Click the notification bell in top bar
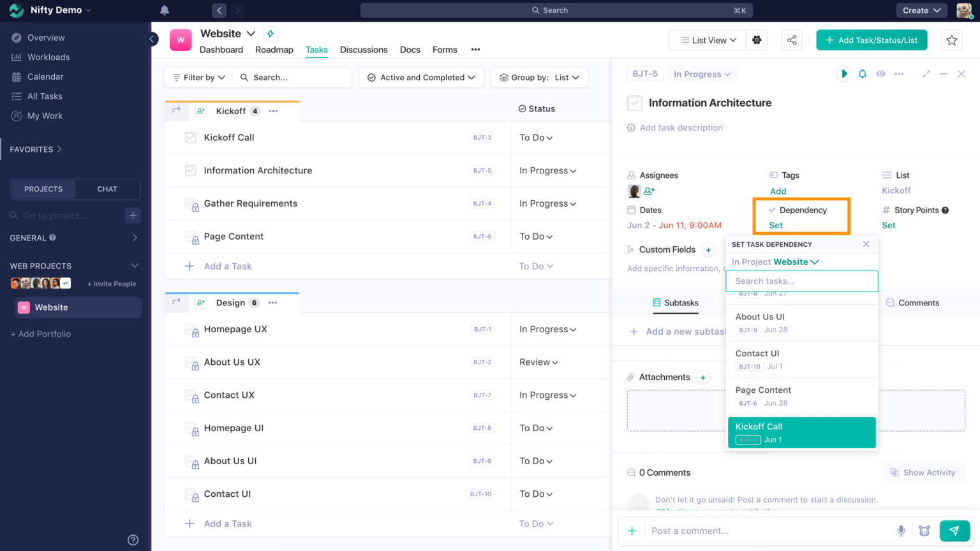Screen dimensions: 980x551 (165, 10)
